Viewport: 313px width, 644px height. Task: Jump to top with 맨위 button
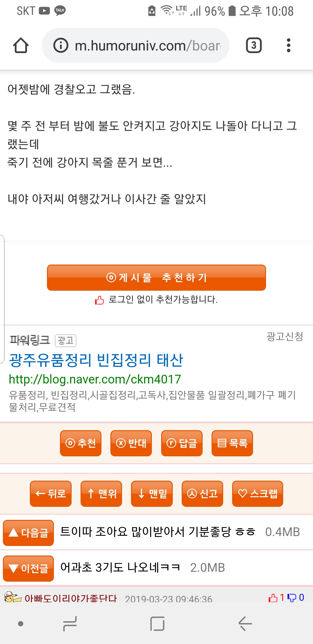tap(101, 493)
